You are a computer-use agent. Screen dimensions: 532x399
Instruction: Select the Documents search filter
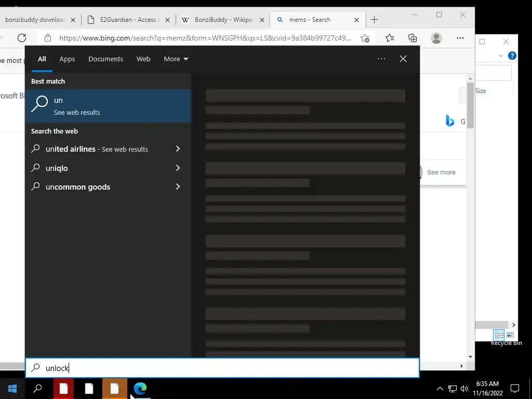106,59
